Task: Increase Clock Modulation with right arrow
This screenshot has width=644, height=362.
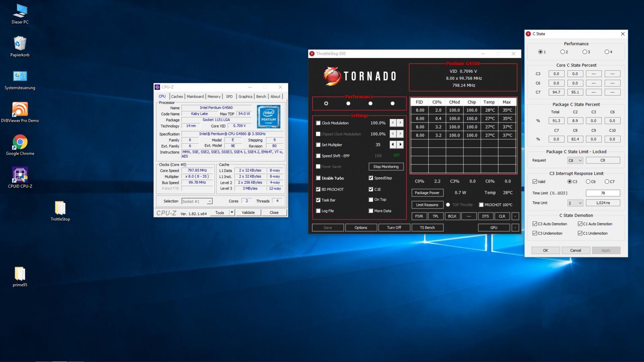Action: tap(400, 123)
